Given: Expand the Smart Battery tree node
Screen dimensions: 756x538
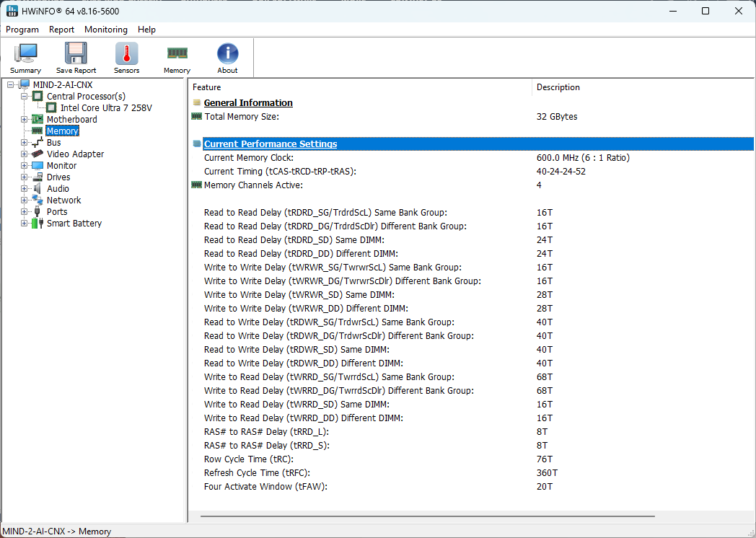Looking at the screenshot, I should pos(24,223).
